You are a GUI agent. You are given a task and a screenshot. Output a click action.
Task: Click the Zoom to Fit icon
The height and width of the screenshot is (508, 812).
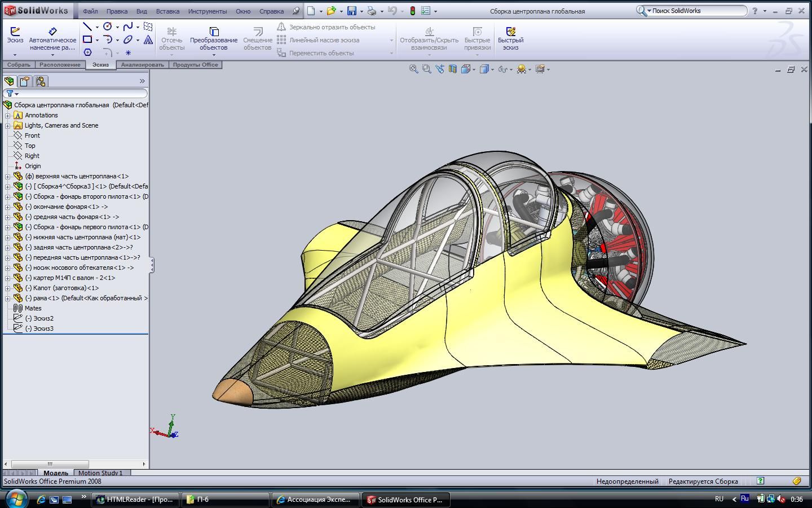point(413,69)
